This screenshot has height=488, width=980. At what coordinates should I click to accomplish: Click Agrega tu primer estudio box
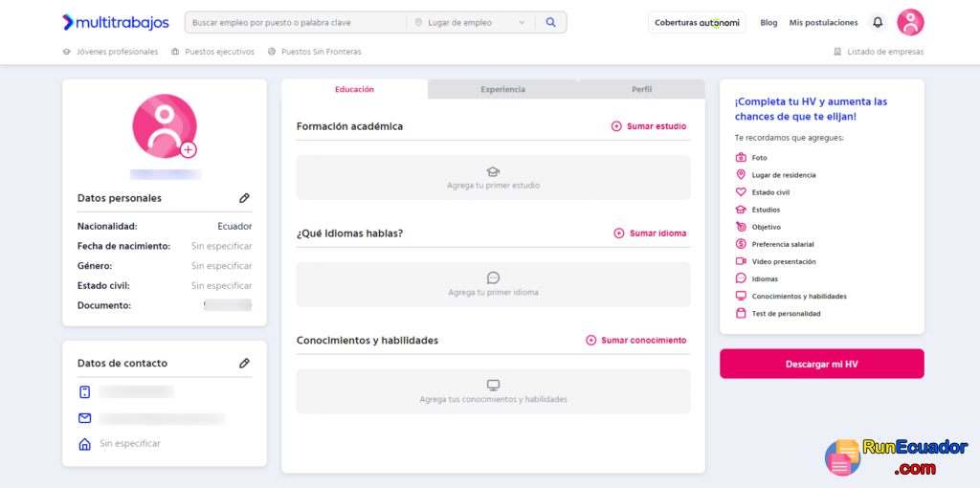pyautogui.click(x=493, y=177)
